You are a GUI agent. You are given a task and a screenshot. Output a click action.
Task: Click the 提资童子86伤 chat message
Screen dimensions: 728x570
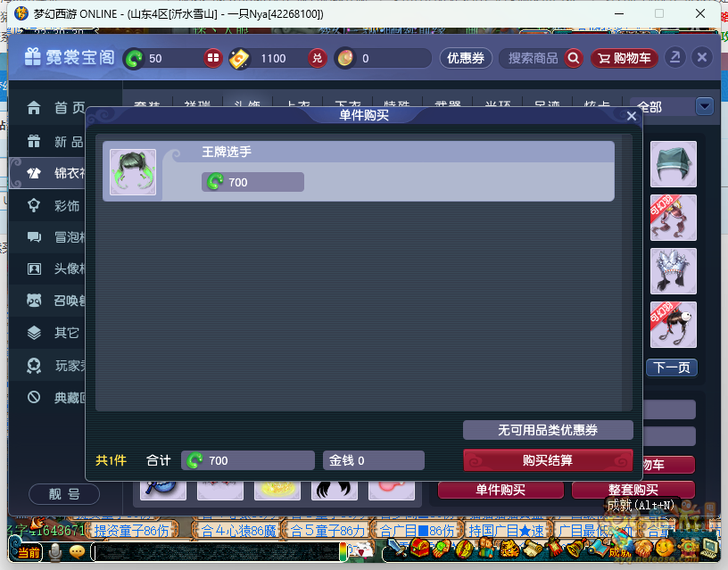coord(131,531)
